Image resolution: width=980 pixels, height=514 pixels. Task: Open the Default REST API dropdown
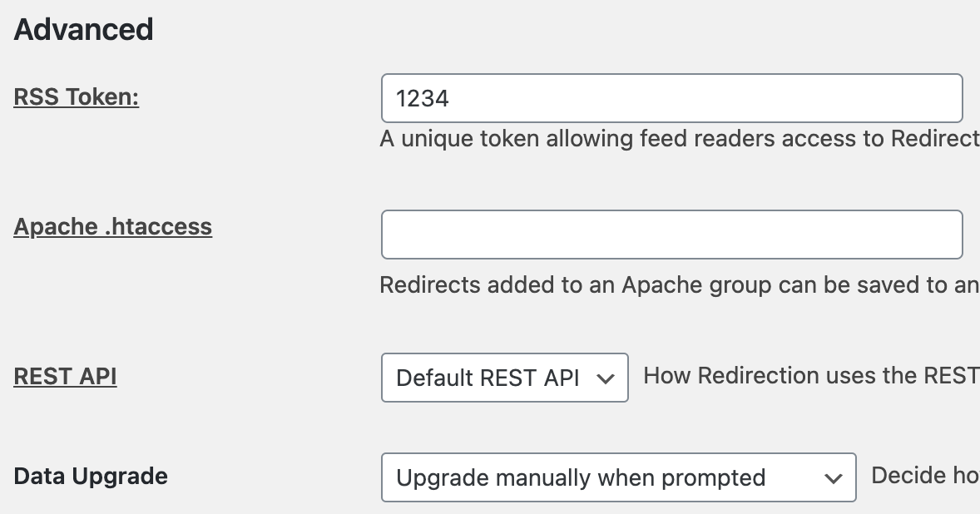point(504,378)
